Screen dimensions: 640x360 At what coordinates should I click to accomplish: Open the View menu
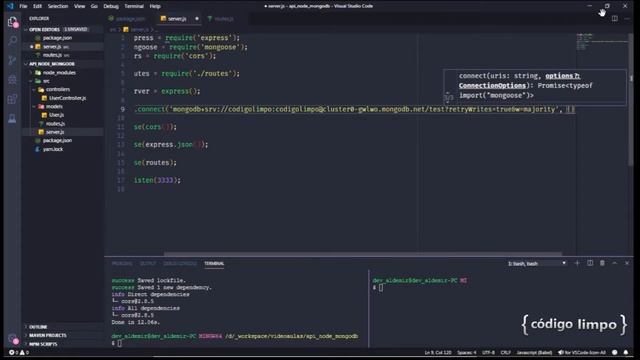[80, 6]
